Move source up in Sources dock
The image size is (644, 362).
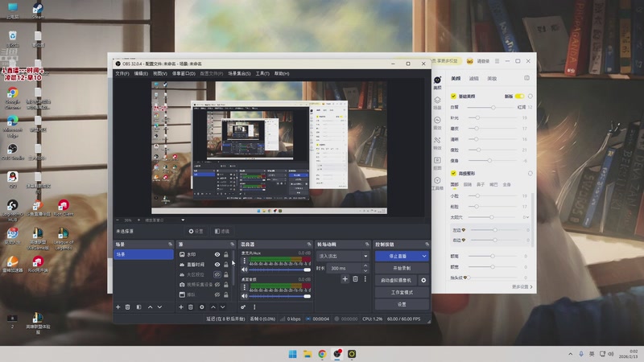(x=213, y=307)
